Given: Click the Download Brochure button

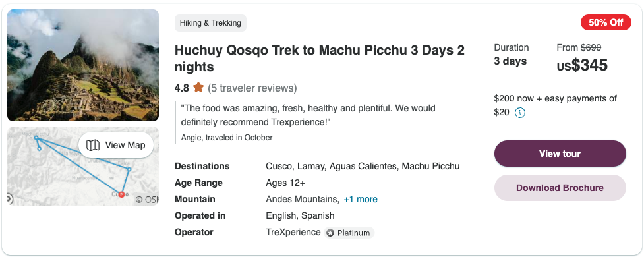Looking at the screenshot, I should pyautogui.click(x=560, y=188).
